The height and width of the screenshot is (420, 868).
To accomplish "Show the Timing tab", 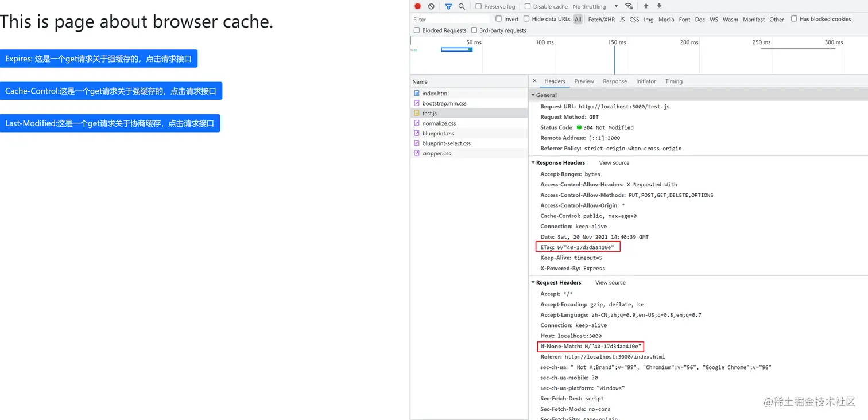I will (x=674, y=81).
